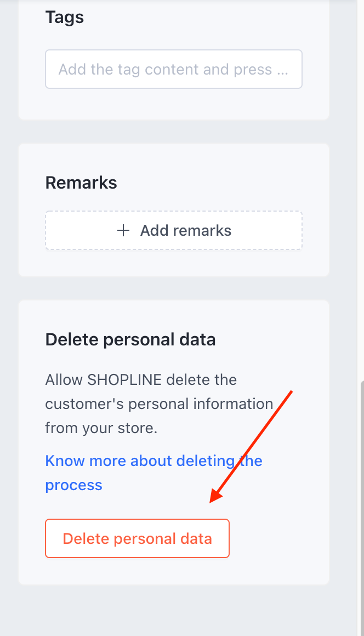
Task: Click the 'customer's personal information' text line
Action: [x=159, y=404]
